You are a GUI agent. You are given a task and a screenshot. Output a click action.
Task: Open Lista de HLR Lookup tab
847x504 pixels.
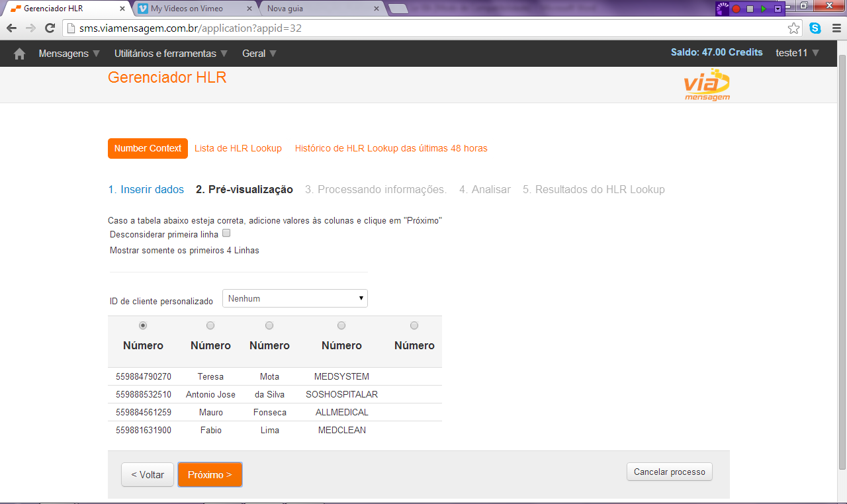[238, 148]
